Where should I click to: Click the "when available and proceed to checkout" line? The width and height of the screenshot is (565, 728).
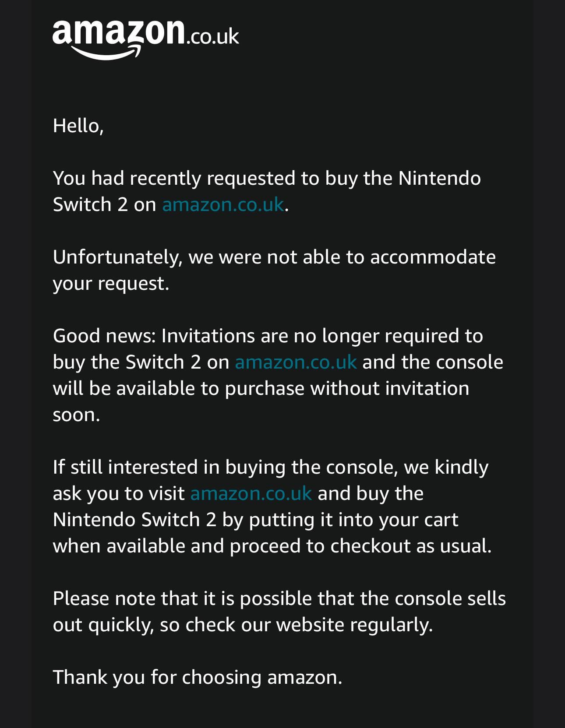point(272,546)
